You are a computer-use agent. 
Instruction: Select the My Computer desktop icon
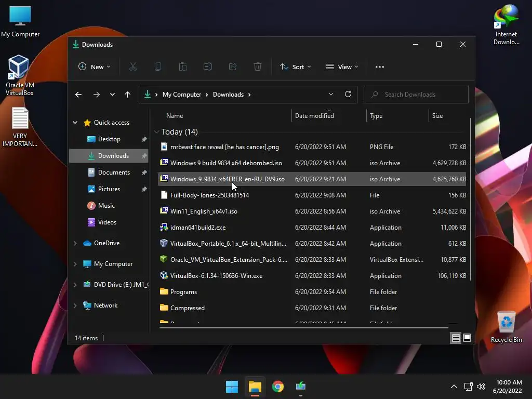click(x=20, y=22)
